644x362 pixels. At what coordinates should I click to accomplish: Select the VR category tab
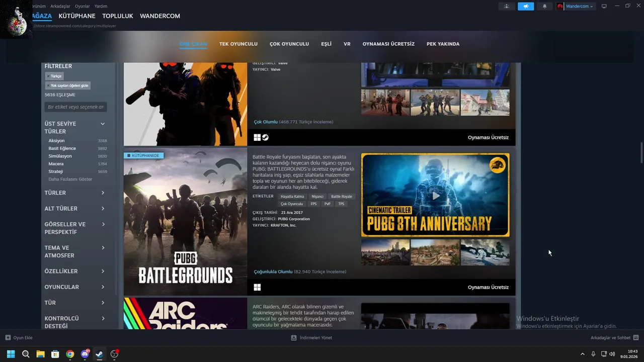click(x=347, y=44)
